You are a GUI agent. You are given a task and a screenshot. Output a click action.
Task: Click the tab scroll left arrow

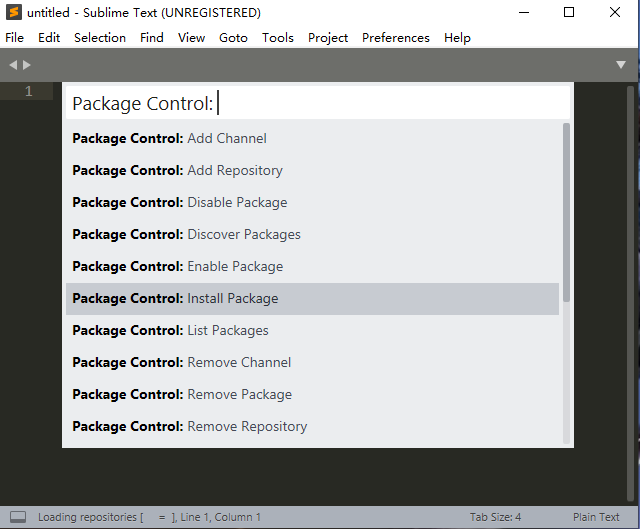point(13,65)
